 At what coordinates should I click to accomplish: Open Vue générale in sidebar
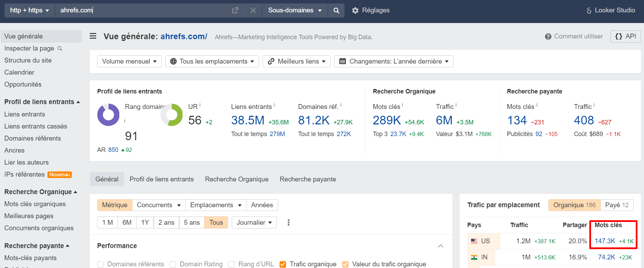click(x=42, y=36)
